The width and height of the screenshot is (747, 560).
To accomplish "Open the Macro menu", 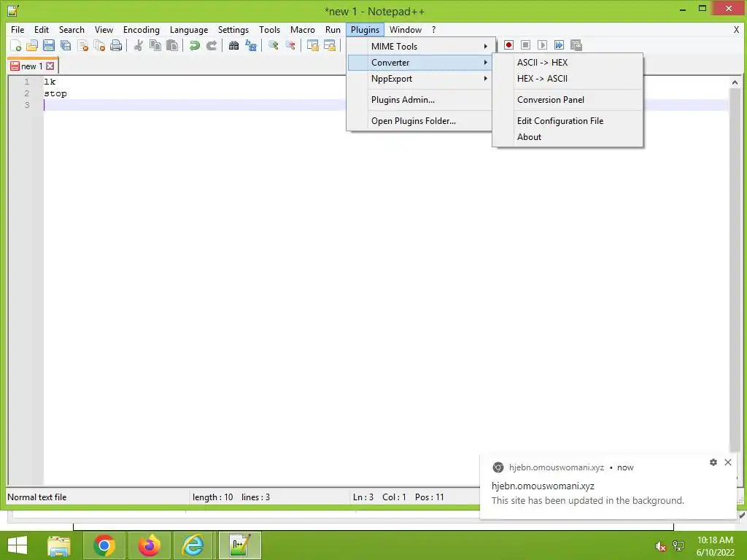I will click(303, 29).
